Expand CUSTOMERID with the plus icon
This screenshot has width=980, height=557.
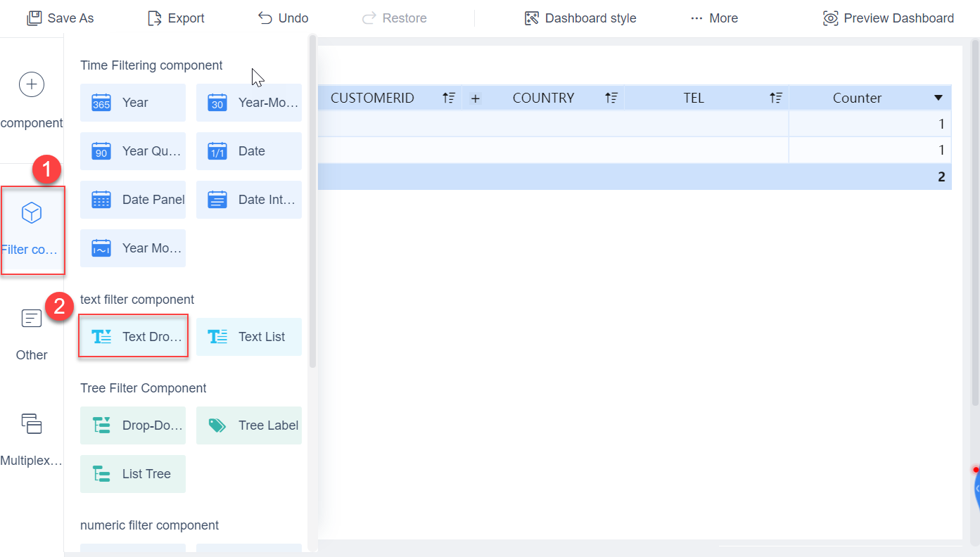point(476,98)
